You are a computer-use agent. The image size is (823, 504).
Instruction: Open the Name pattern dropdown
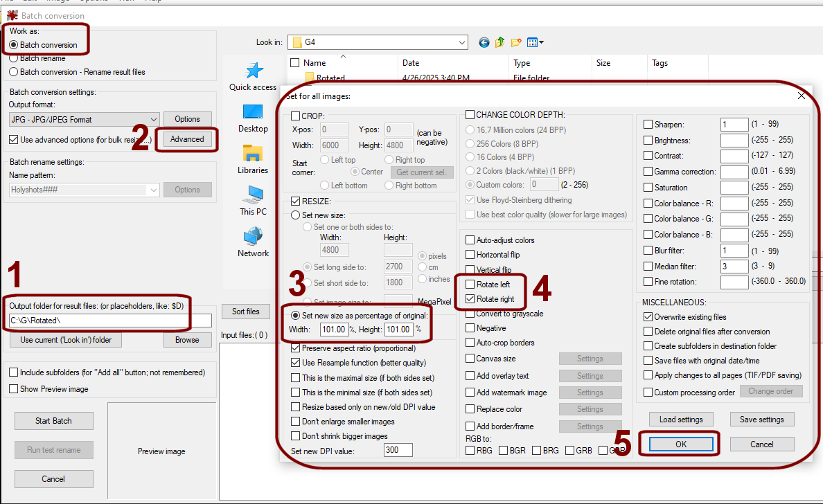point(84,190)
